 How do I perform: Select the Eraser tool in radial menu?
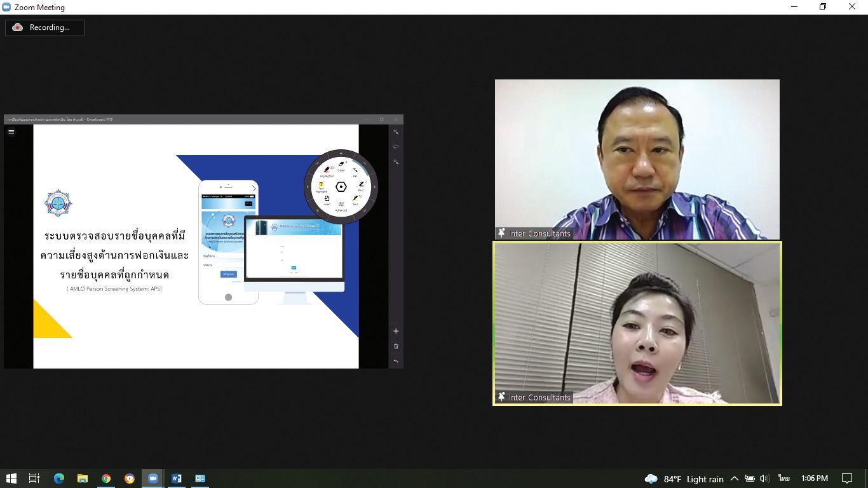coord(341,165)
